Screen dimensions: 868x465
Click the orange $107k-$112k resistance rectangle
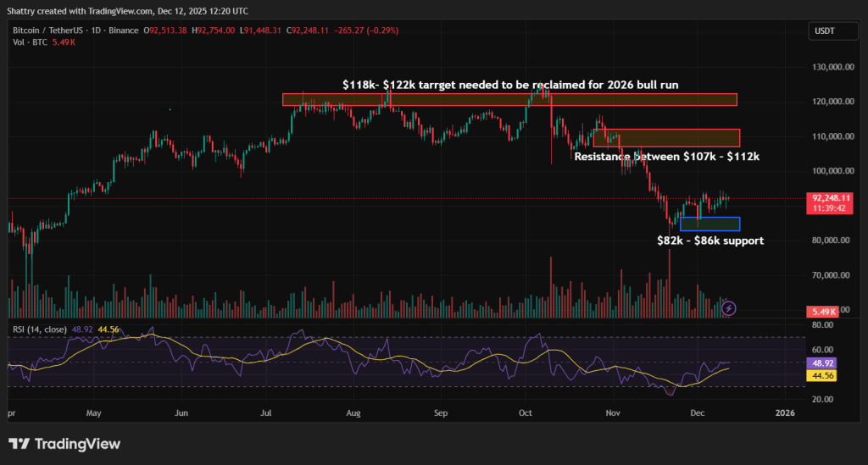666,138
